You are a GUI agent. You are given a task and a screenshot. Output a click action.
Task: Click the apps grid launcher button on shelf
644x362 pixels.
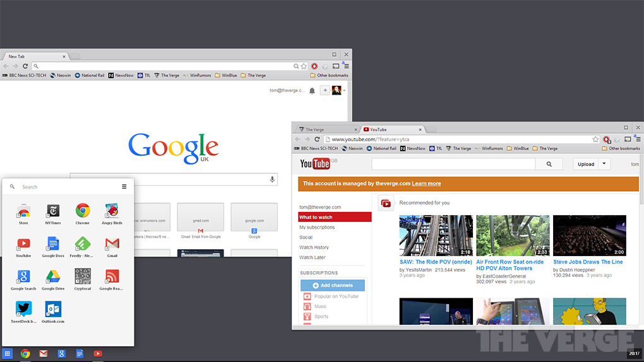pyautogui.click(x=8, y=353)
